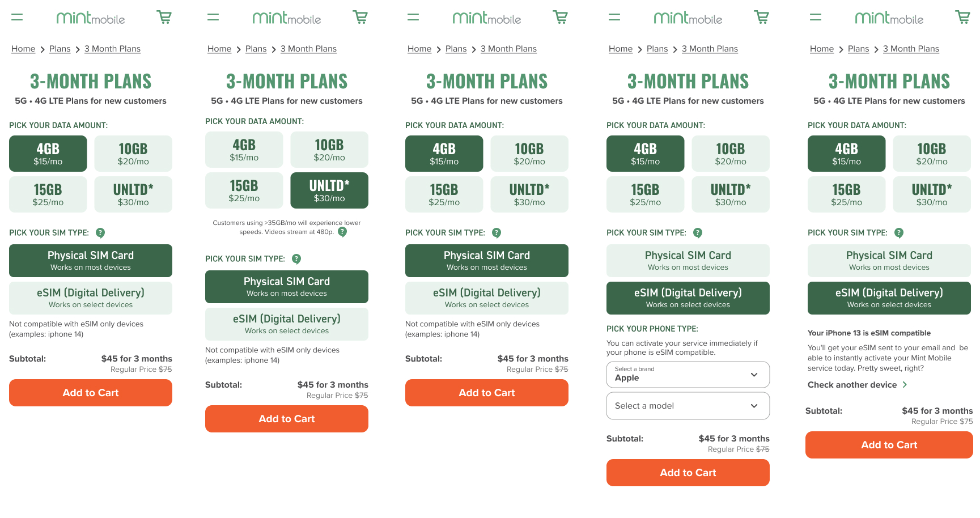Expand the Select a model dropdown
980x518 pixels.
688,406
